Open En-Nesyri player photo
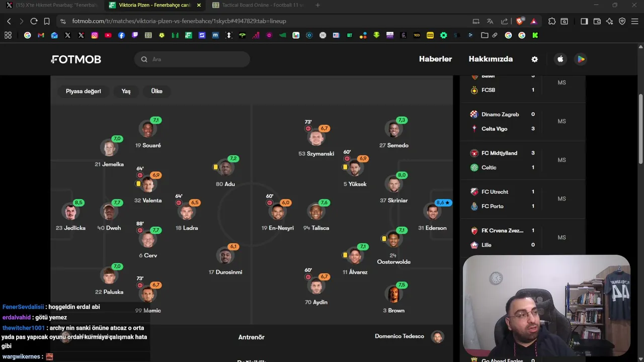Image resolution: width=644 pixels, height=362 pixels. click(x=277, y=212)
